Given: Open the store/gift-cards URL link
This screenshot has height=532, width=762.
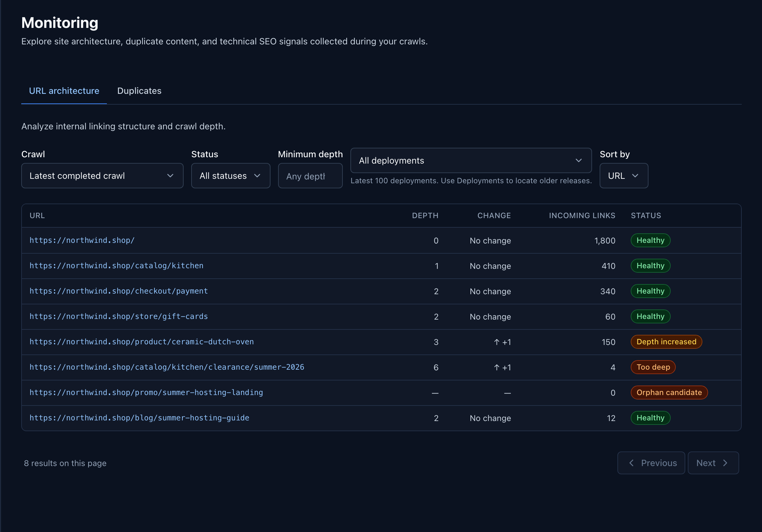Looking at the screenshot, I should click(x=119, y=316).
